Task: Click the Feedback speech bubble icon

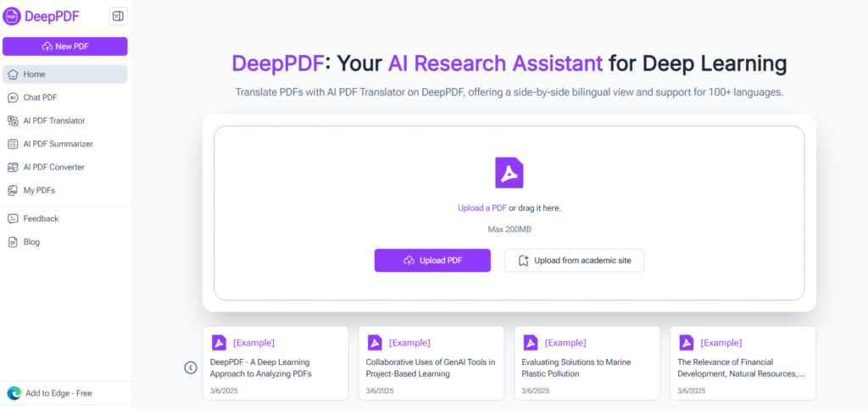Action: coord(13,218)
